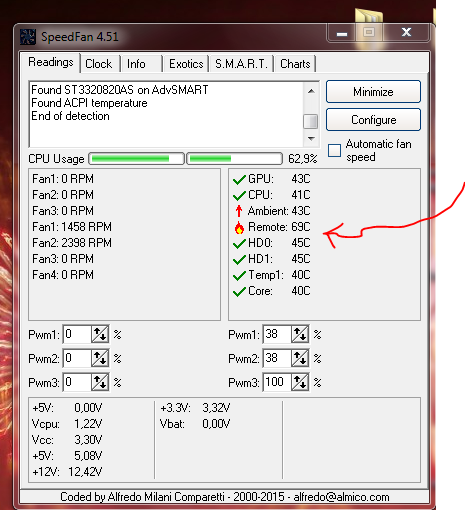Screen dimensions: 465x510
Task: Click the 'Vbat: 0,00V' voltage reading
Action: tap(195, 424)
